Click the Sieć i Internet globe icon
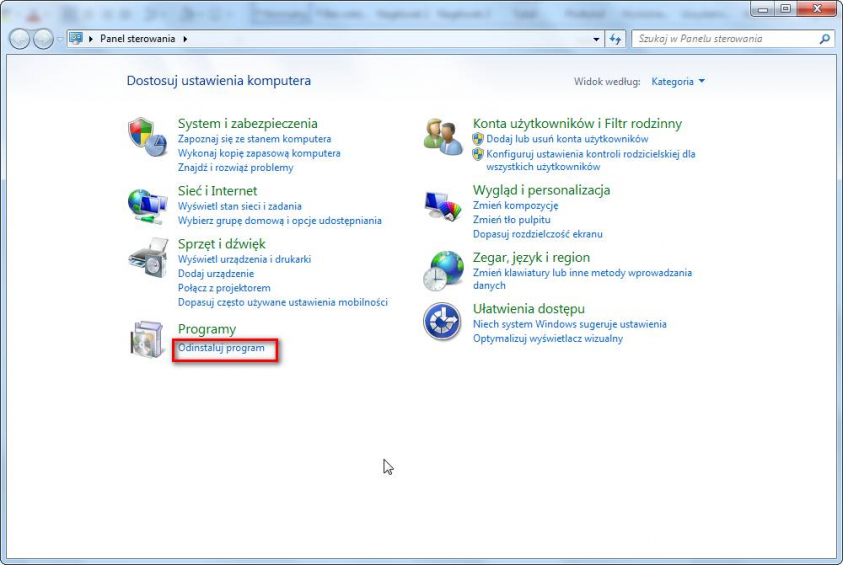 click(x=147, y=204)
